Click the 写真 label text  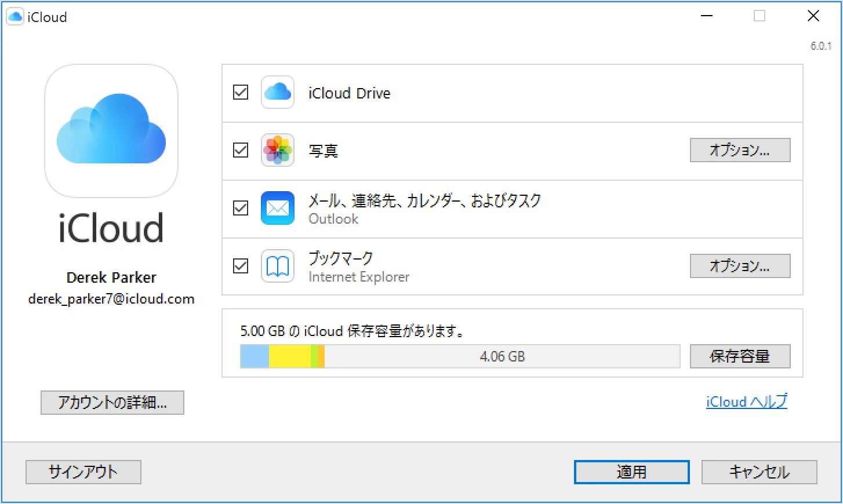click(x=323, y=151)
